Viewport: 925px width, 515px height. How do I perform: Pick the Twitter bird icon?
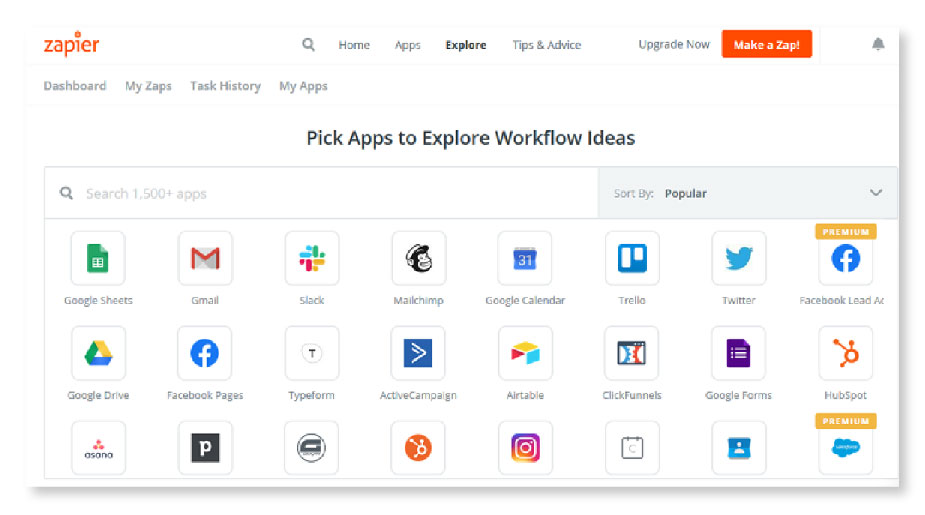(x=739, y=258)
